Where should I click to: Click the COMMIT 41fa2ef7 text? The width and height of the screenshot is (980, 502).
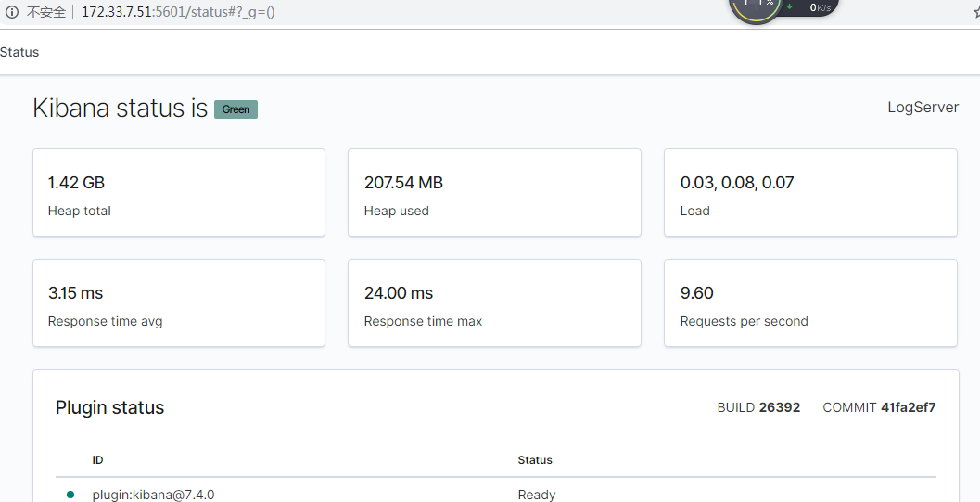click(879, 407)
